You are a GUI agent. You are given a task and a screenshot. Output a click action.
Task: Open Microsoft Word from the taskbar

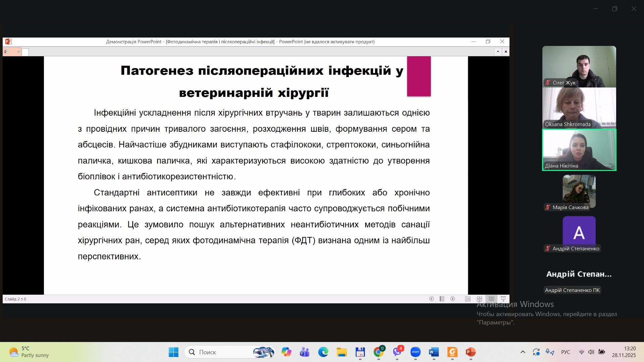coord(434,352)
